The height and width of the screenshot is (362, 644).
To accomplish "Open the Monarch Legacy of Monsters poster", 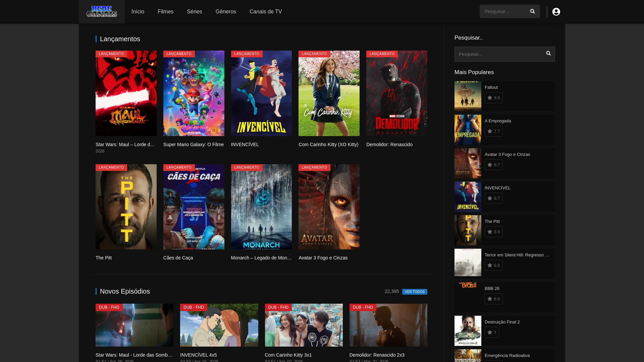I will click(x=261, y=207).
